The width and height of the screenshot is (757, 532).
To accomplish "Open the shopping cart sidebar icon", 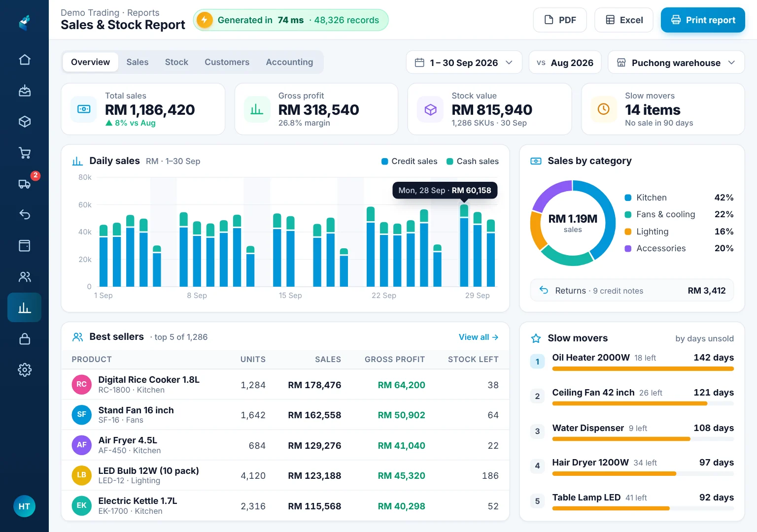I will (25, 153).
